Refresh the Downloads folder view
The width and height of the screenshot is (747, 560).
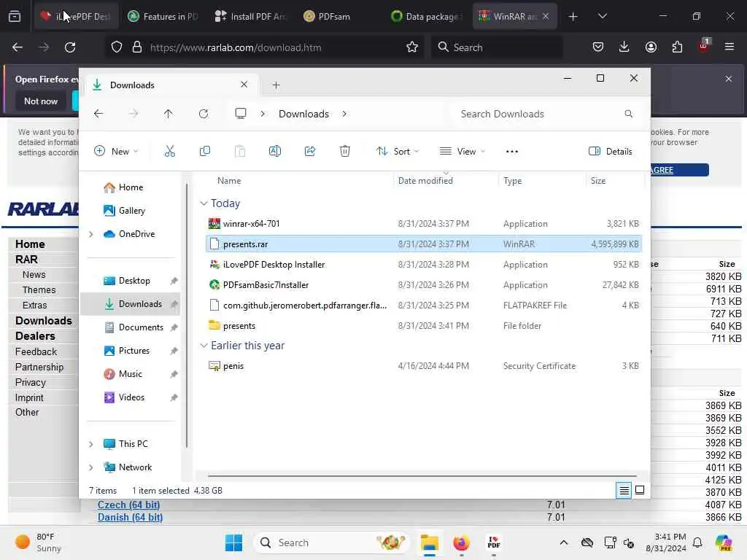(x=204, y=114)
